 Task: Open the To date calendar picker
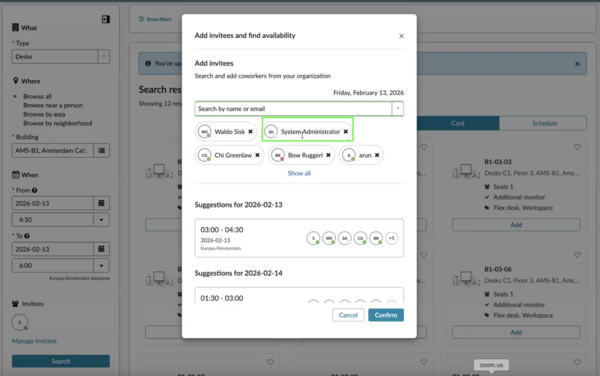point(101,249)
